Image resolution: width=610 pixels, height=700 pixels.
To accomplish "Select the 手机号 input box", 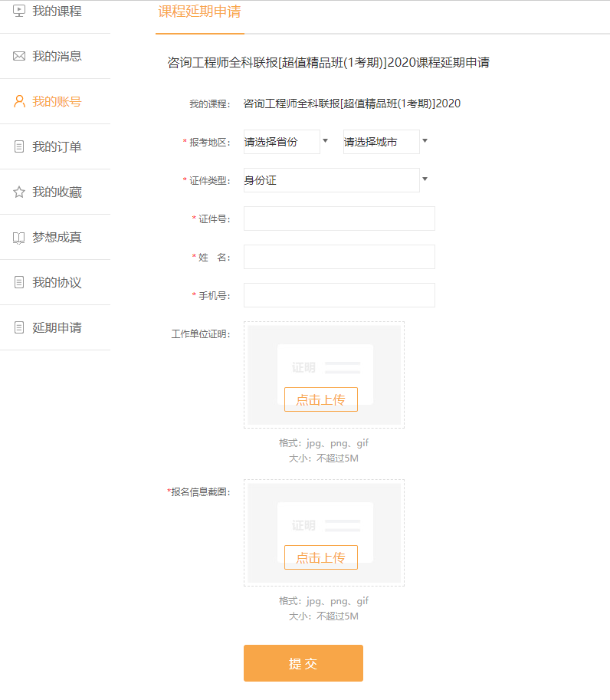I will click(x=339, y=295).
